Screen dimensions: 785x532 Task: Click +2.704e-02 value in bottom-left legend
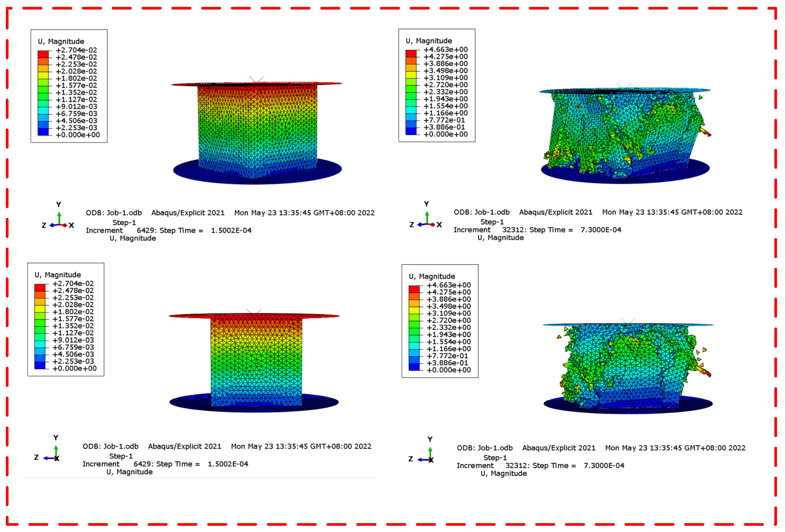[x=73, y=284]
